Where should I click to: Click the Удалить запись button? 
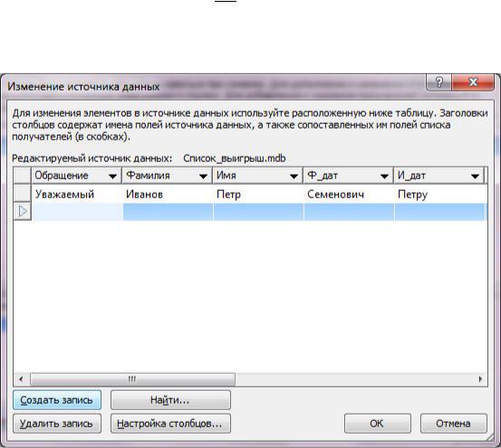[x=57, y=424]
